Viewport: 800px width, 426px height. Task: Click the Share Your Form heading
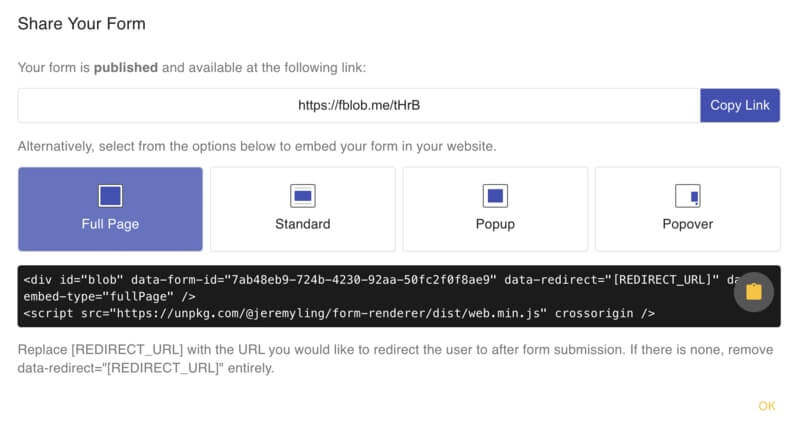80,22
